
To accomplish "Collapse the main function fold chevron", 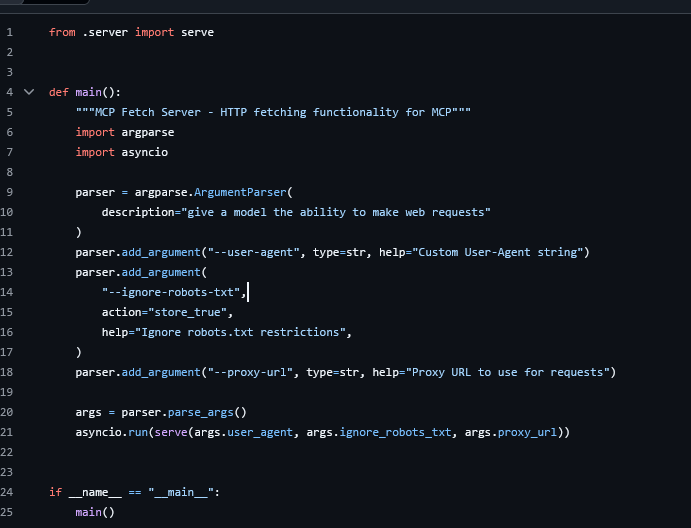I will [29, 92].
